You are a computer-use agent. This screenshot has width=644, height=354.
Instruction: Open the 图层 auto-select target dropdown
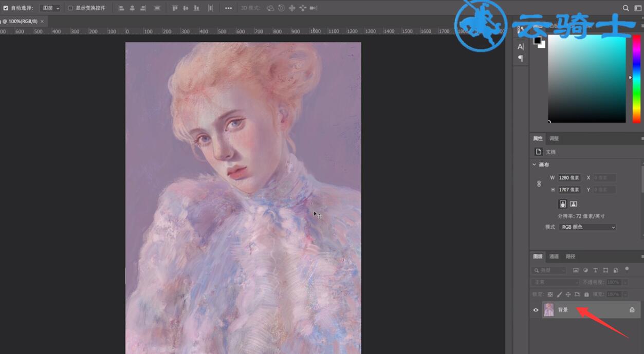(x=50, y=8)
